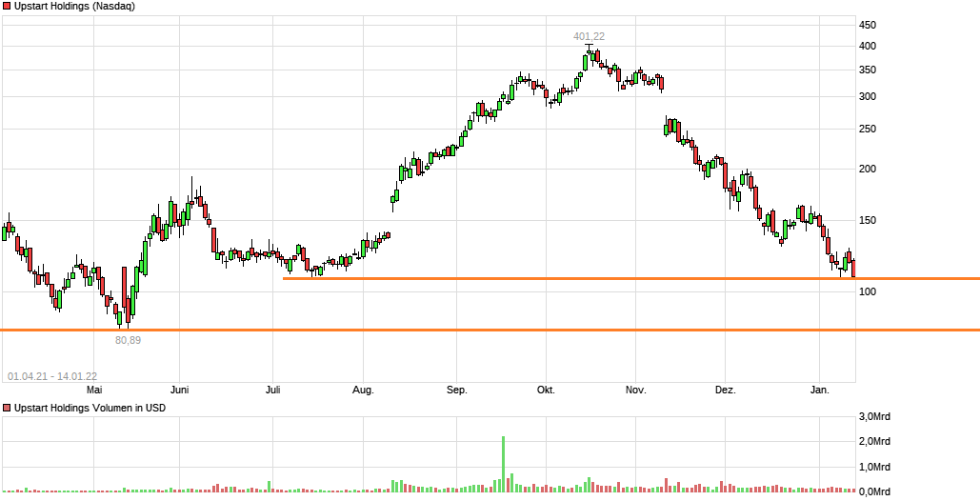Click the 100 price axis value
This screenshot has width=980, height=501.
[x=868, y=291]
